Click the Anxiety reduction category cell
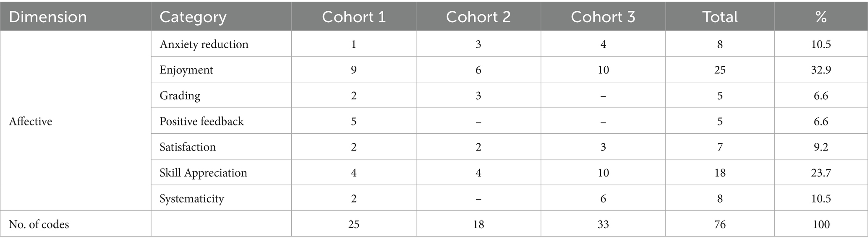This screenshot has width=868, height=244. pyautogui.click(x=204, y=44)
